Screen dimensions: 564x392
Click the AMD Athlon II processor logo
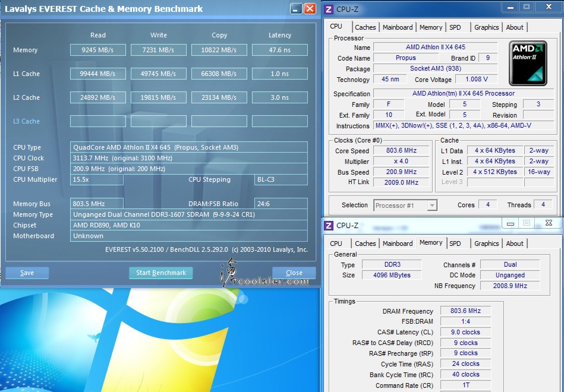[528, 63]
